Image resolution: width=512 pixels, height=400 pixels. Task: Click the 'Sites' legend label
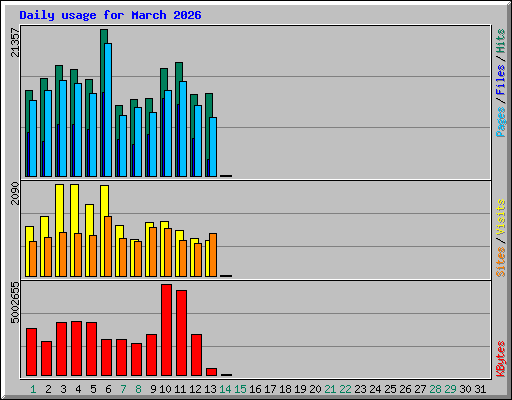(x=501, y=262)
